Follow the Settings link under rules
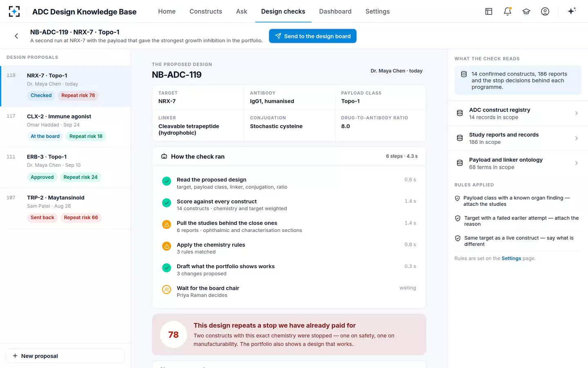The height and width of the screenshot is (368, 588). pyautogui.click(x=511, y=258)
